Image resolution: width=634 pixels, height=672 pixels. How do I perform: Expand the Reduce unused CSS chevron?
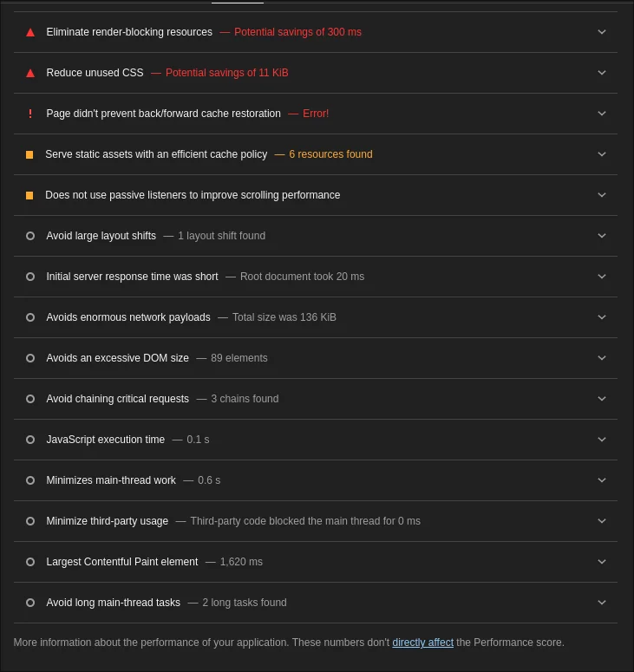(602, 73)
